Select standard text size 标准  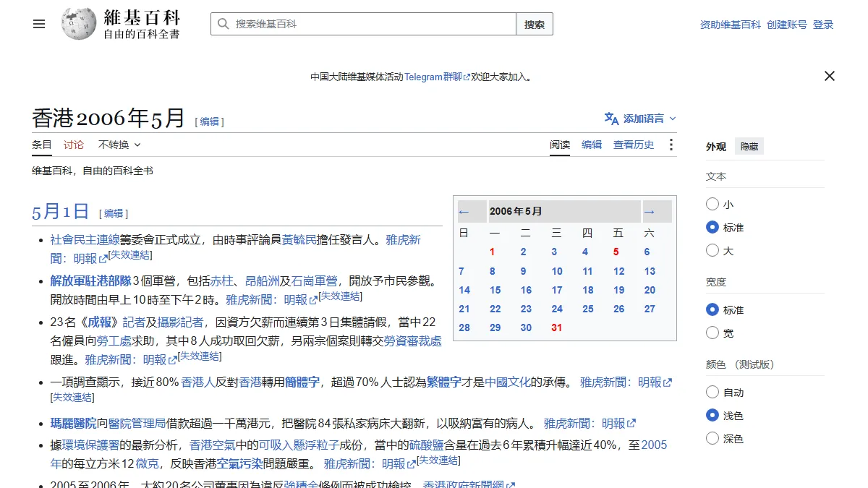712,228
